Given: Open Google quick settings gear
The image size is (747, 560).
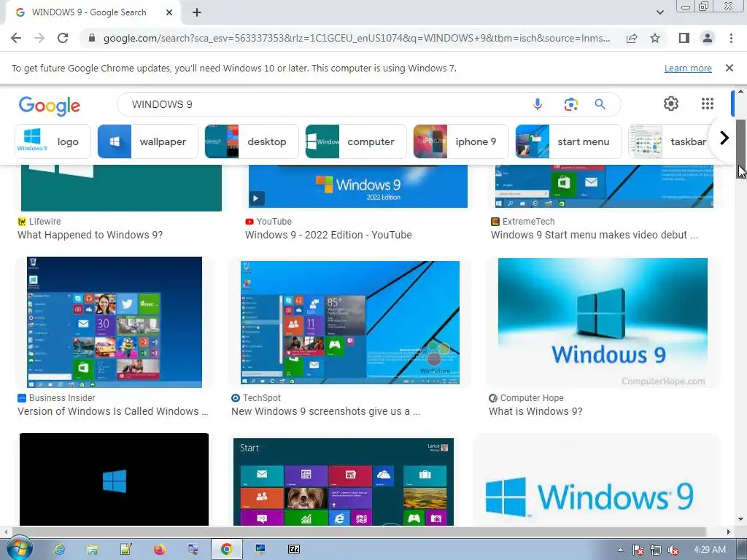Looking at the screenshot, I should pyautogui.click(x=671, y=104).
